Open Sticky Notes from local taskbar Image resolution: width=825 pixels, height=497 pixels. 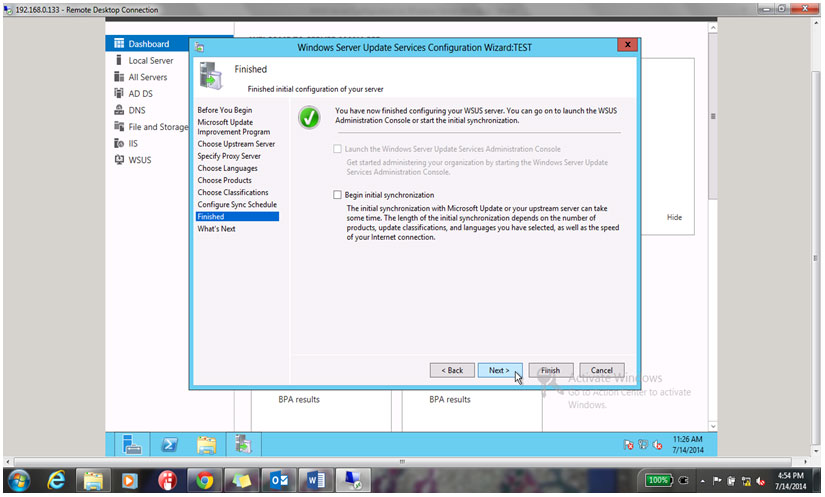tap(242, 481)
